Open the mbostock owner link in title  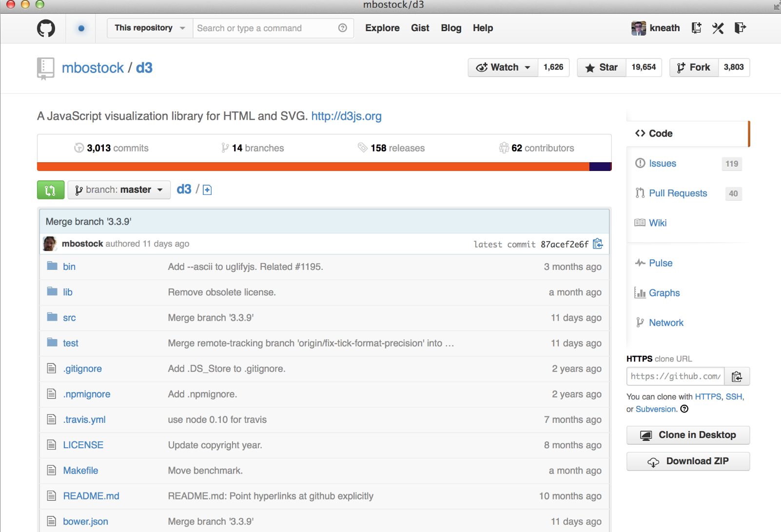(93, 68)
